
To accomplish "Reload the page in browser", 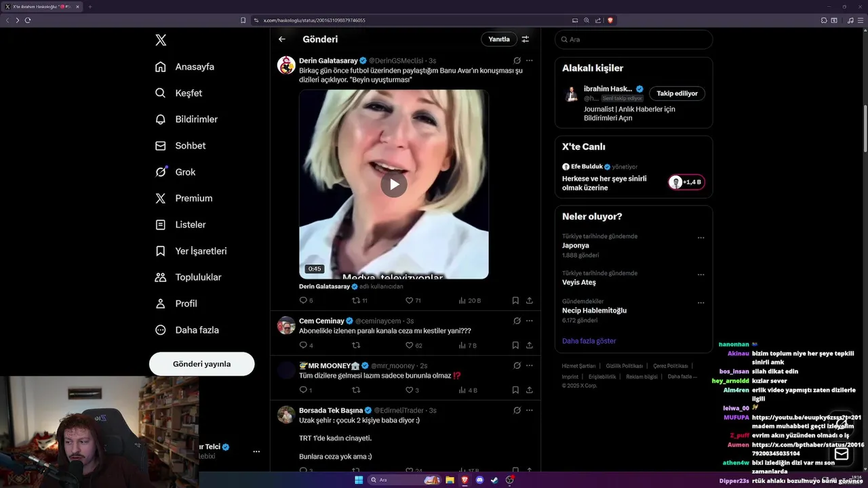I will tap(28, 20).
